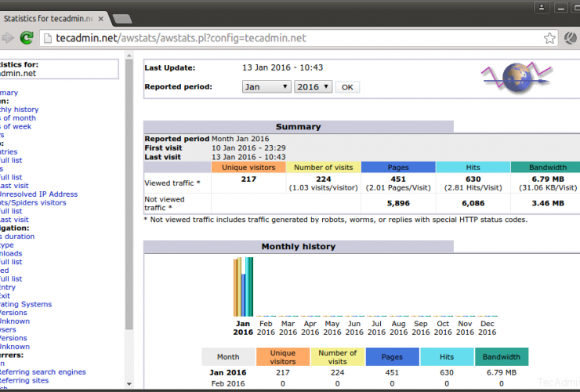Click the Jan 2016 bar group in Monthly history
This screenshot has height=392, width=580.
pyautogui.click(x=244, y=287)
